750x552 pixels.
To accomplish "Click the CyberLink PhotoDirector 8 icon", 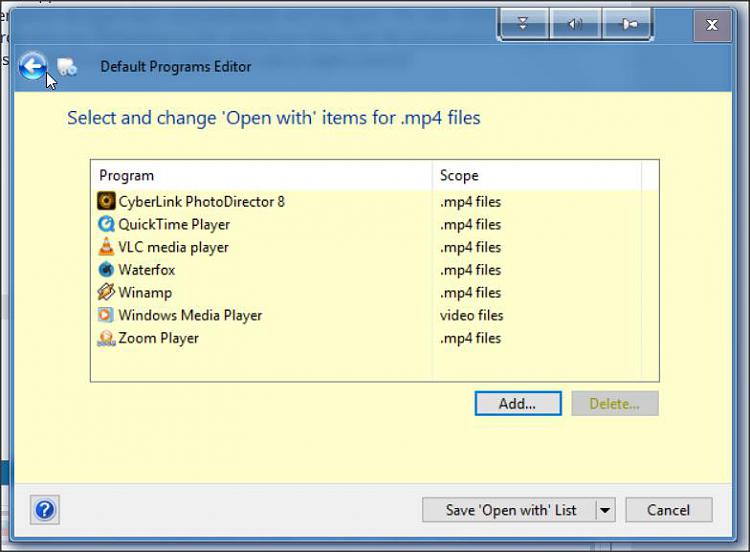I will (106, 201).
